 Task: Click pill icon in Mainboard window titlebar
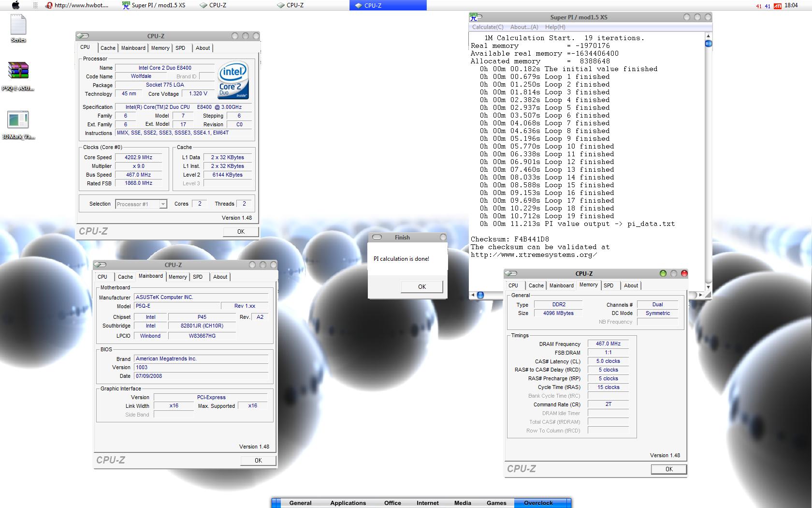tap(101, 265)
